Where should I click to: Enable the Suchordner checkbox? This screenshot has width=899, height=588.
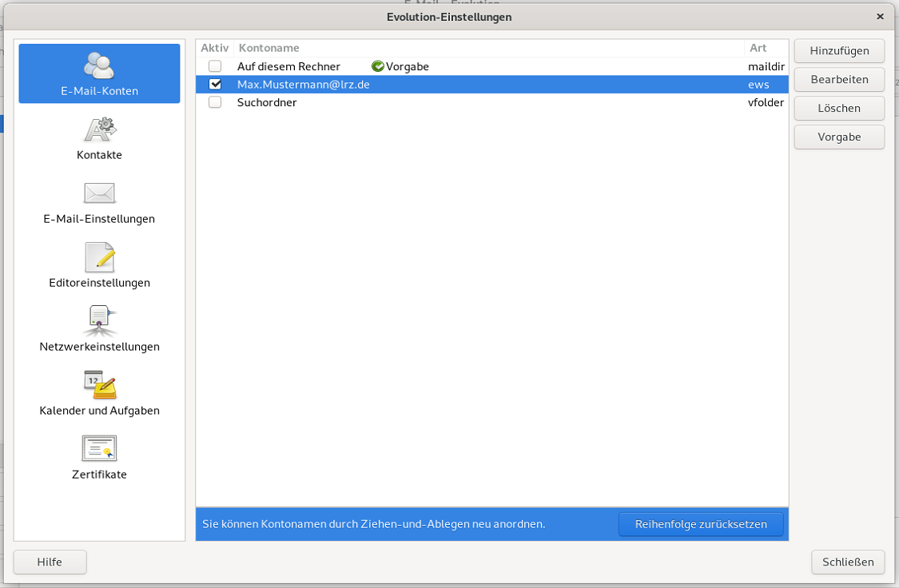point(215,102)
